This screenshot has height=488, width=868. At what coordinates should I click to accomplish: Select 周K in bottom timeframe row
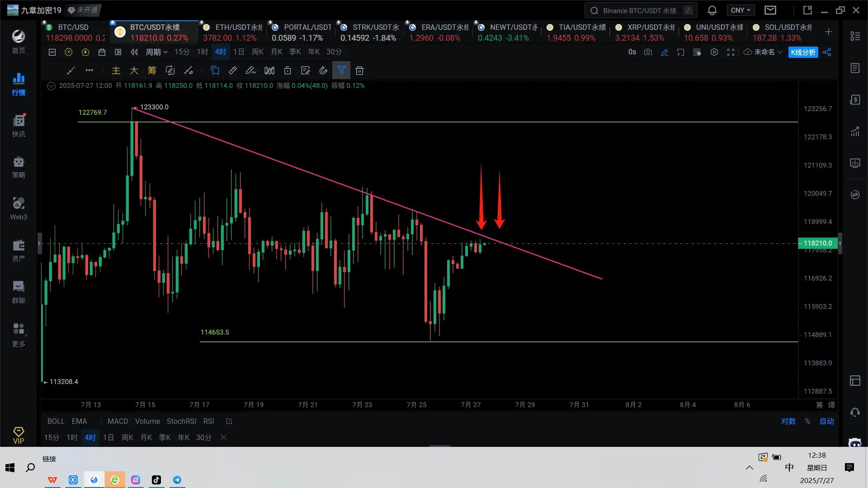pyautogui.click(x=127, y=437)
